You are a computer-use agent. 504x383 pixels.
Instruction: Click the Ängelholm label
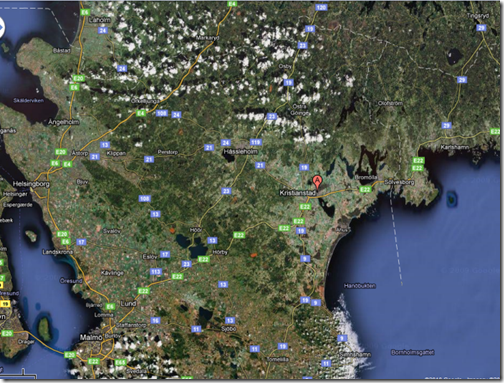pos(64,122)
